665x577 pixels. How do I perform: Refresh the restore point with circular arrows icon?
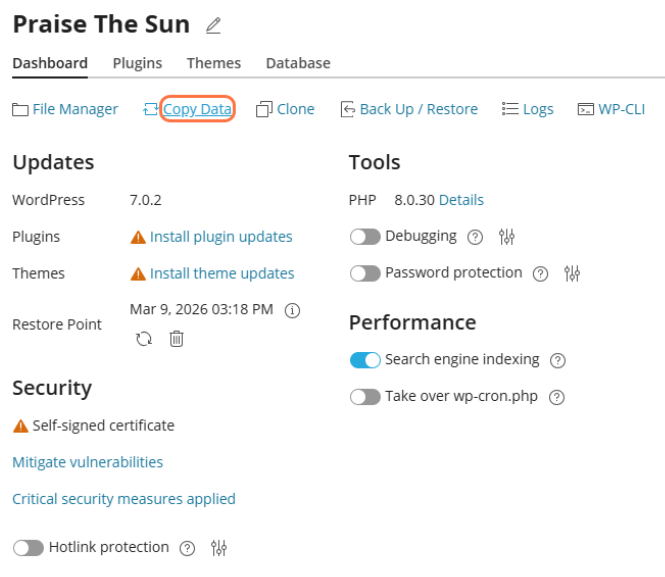[144, 339]
